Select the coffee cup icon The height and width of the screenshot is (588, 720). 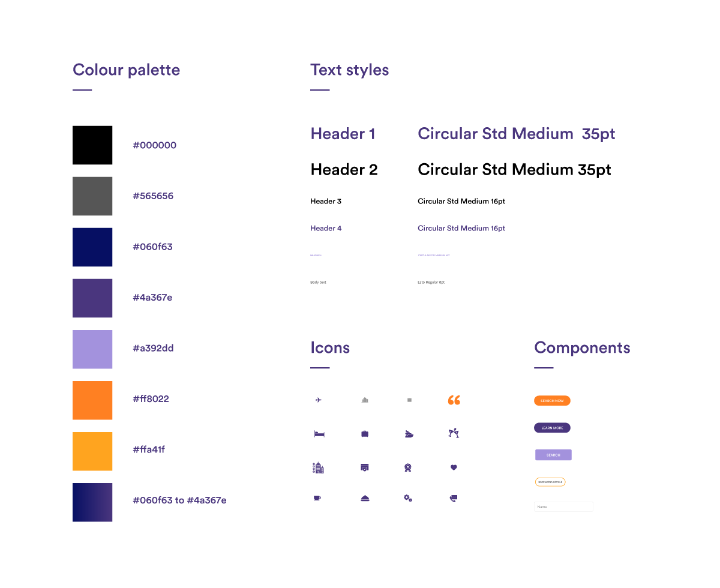pos(317,498)
